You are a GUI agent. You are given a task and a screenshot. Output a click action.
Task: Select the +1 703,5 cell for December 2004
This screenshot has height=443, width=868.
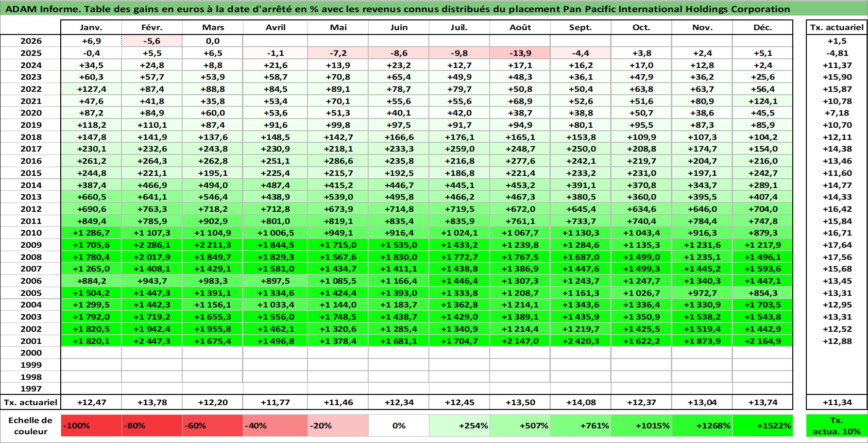point(763,305)
